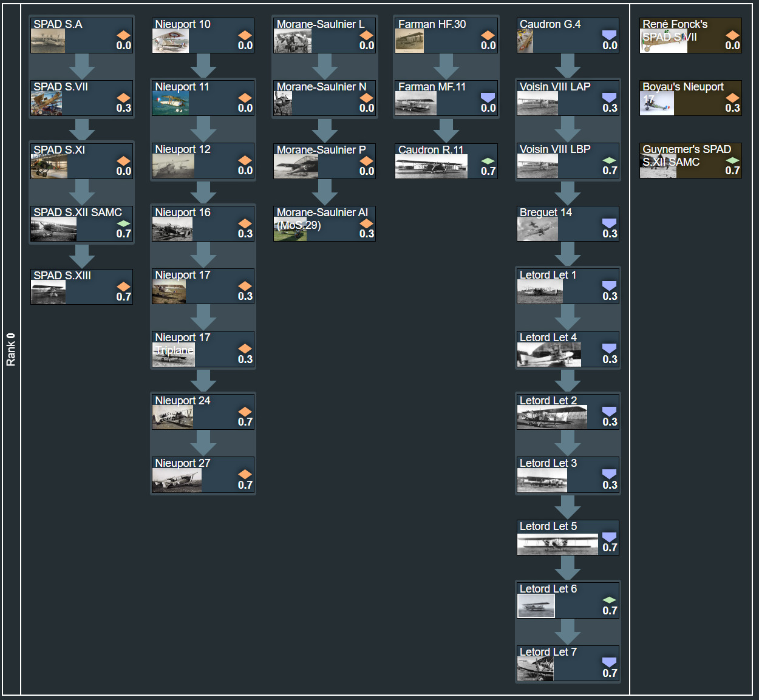
Task: Click the orange fighter icon on SPAD S.A
Action: (x=123, y=35)
